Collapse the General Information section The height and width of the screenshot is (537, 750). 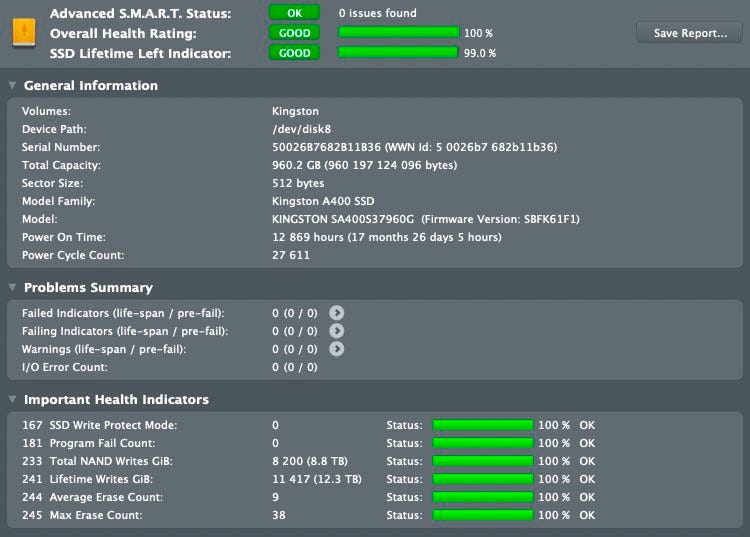[x=12, y=85]
